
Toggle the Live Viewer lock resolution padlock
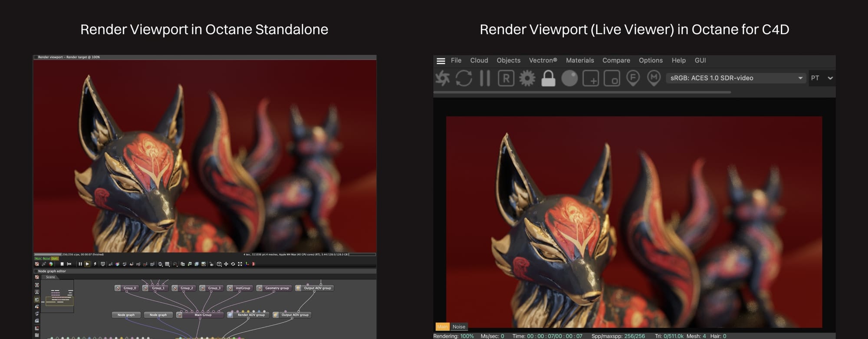pos(548,78)
